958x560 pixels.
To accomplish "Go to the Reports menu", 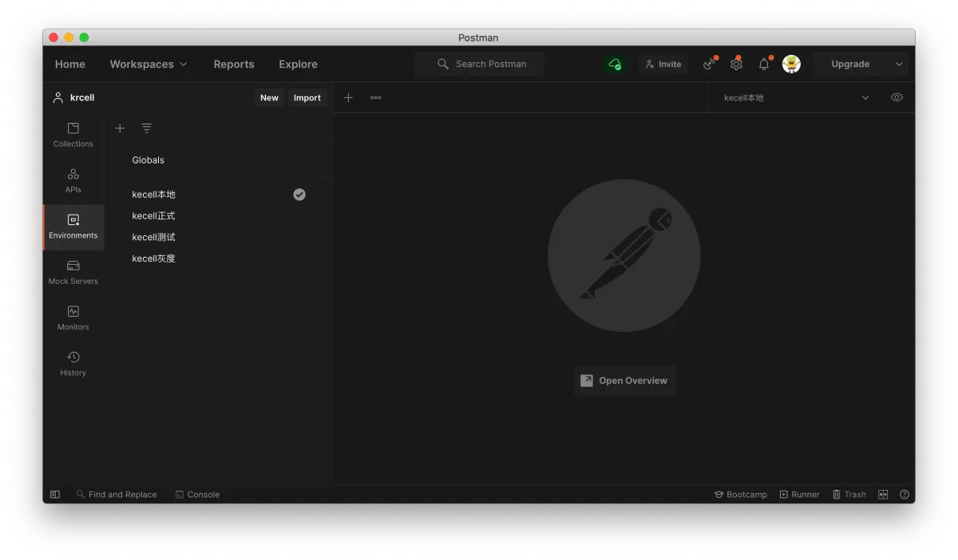I will coord(234,65).
